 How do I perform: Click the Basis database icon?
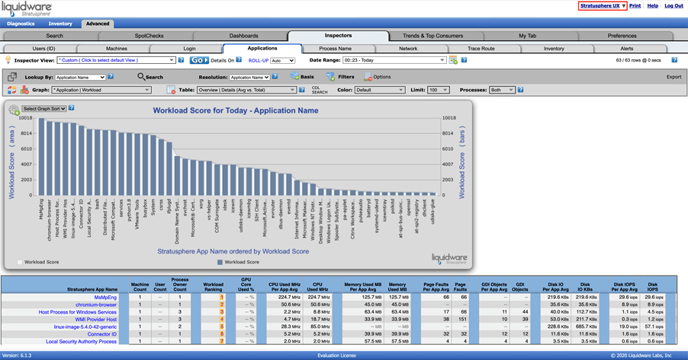pos(294,76)
